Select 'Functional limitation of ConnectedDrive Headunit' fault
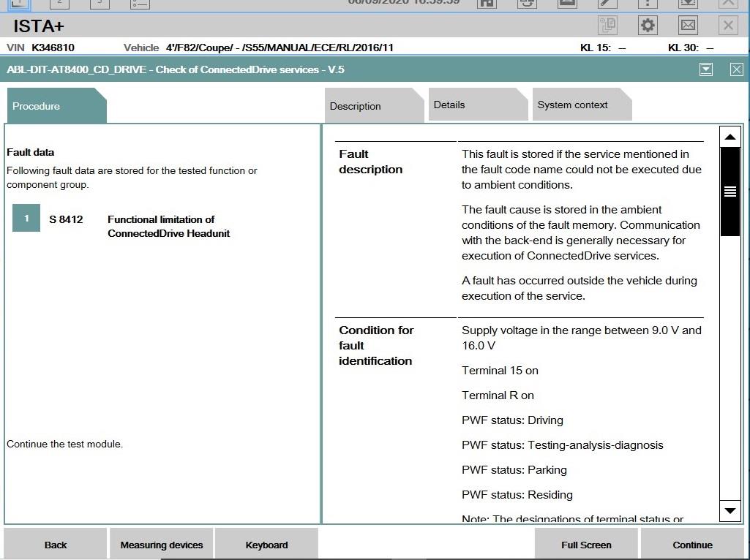The width and height of the screenshot is (750, 560). pos(169,227)
